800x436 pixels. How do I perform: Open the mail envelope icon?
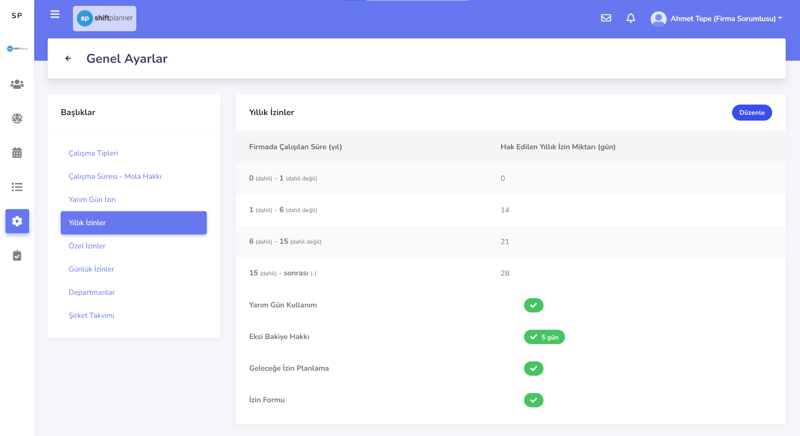(x=606, y=18)
